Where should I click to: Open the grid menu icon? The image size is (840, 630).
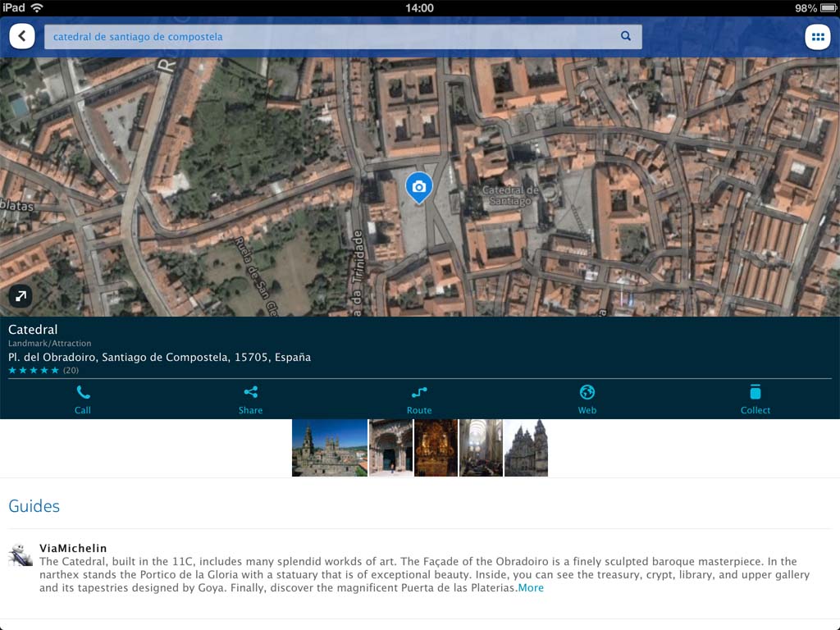pos(818,36)
